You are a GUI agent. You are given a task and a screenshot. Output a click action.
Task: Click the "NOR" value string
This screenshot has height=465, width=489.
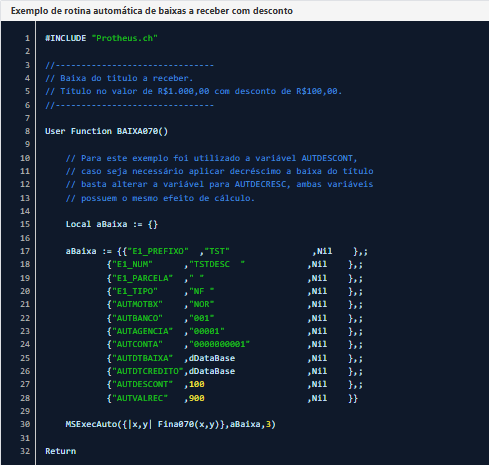point(201,304)
